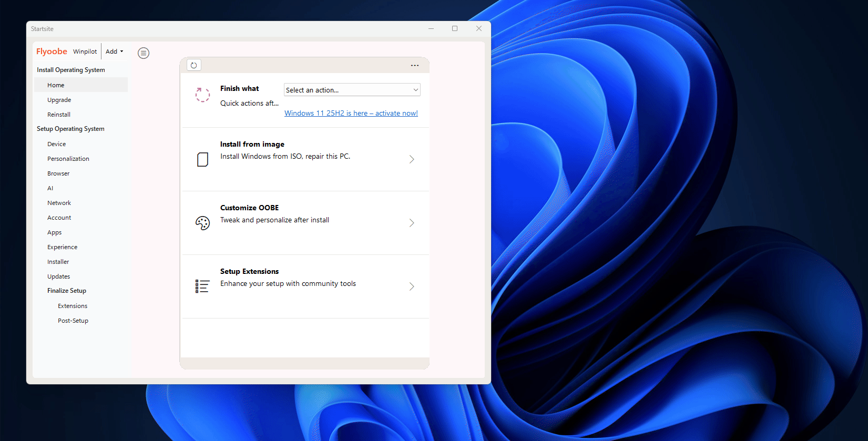Viewport: 868px width, 441px height.
Task: Open the three-dots more options menu
Action: [x=415, y=65]
